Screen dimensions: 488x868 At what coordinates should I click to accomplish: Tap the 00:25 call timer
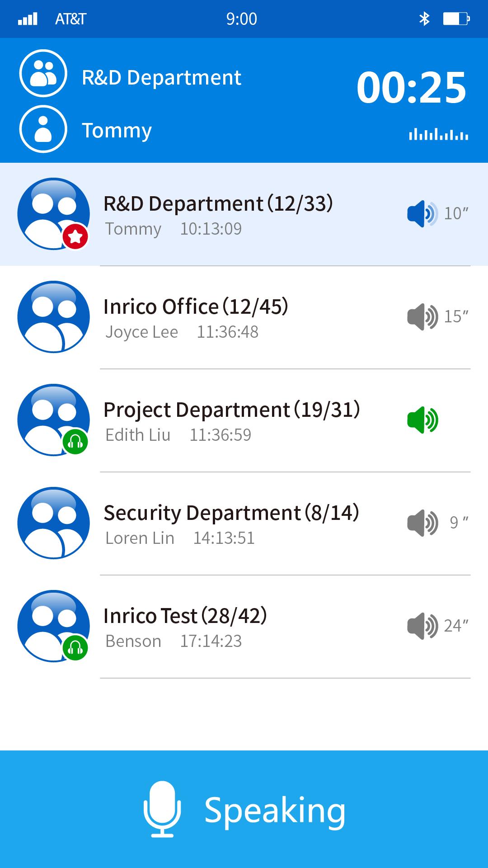click(x=411, y=88)
